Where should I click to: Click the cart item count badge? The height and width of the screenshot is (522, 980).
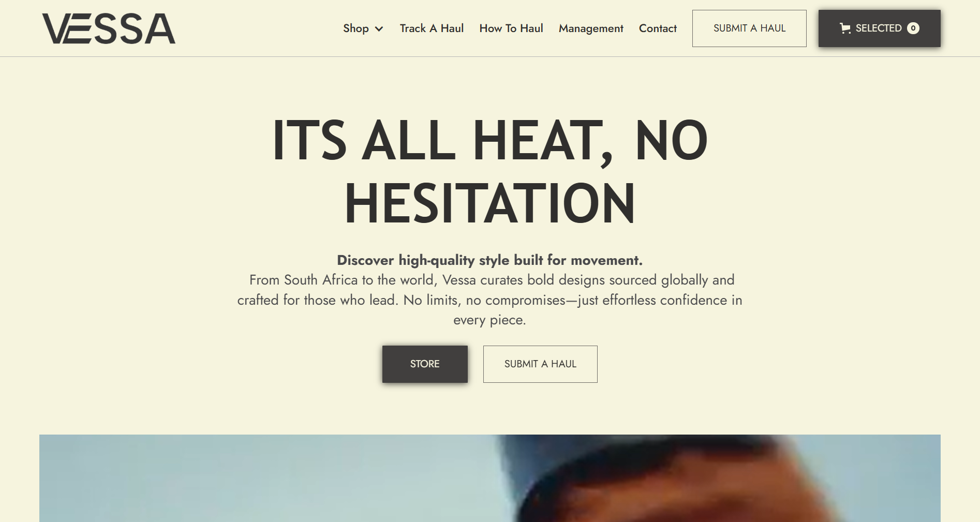tap(913, 28)
